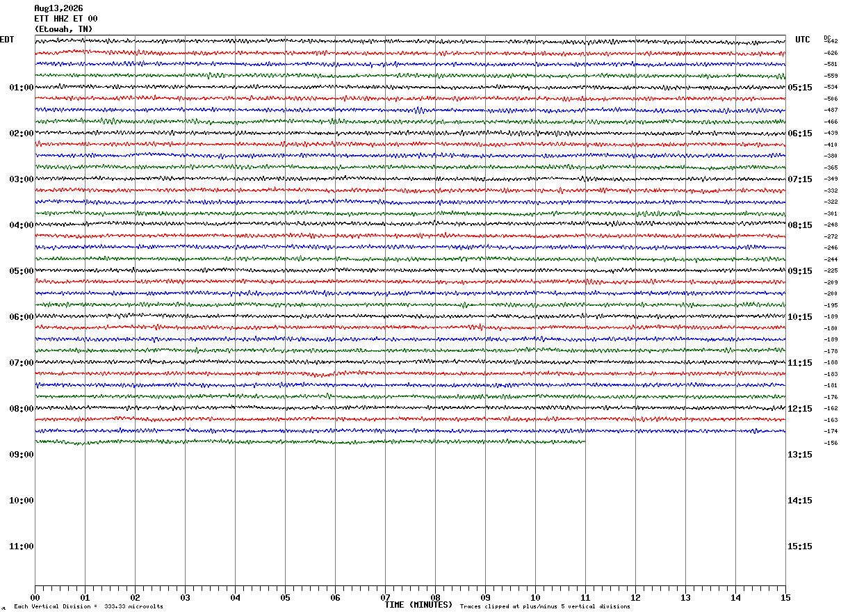This screenshot has height=616, width=841.
Task: Click minute axis tick label '03'
Action: point(185,597)
